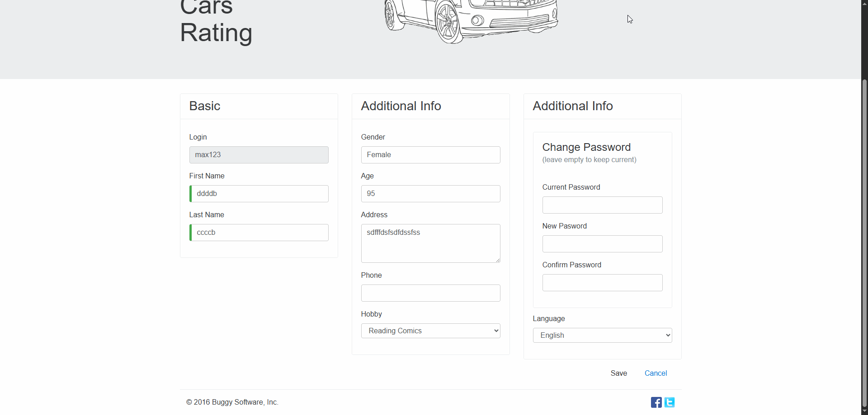Grab the Address textarea resize handle
Viewport: 868px width, 415px height.
coord(498,260)
